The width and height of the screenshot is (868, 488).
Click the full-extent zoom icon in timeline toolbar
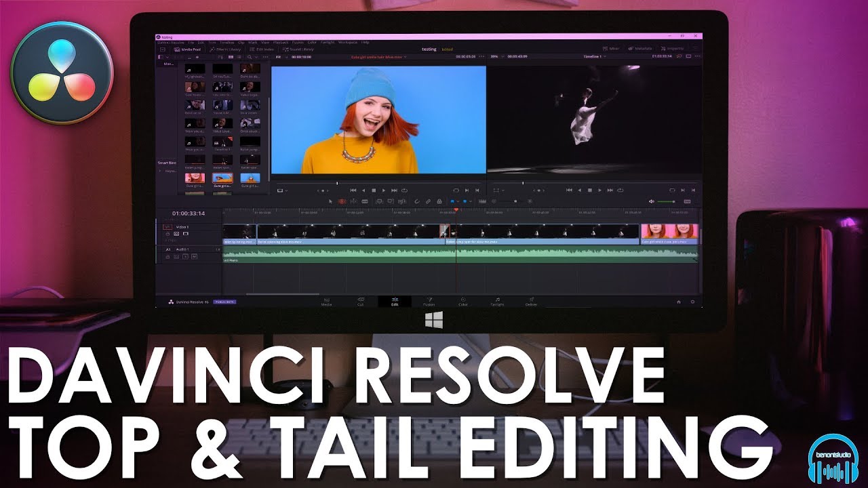coord(482,201)
